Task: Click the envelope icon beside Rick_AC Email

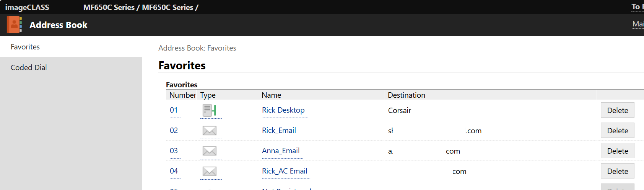Action: 209,171
